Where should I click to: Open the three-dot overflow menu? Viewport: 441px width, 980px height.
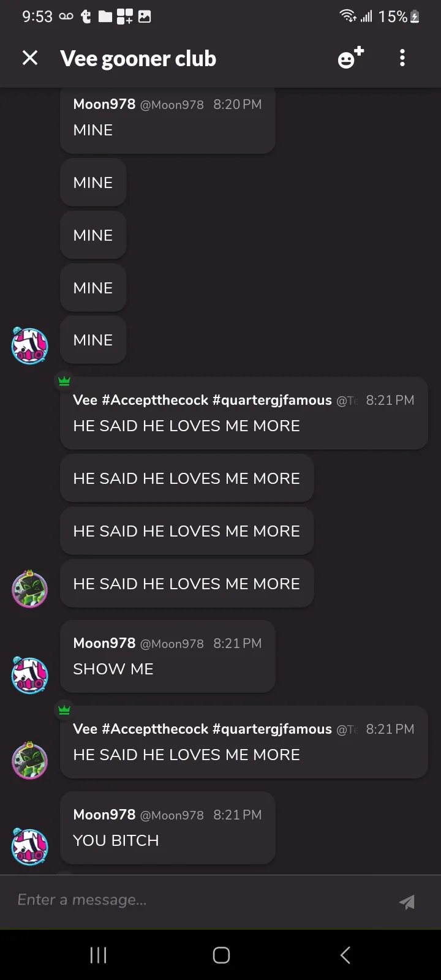[x=402, y=58]
